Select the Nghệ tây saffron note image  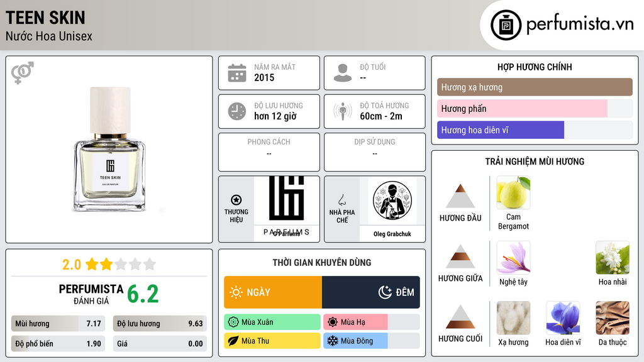[513, 257]
